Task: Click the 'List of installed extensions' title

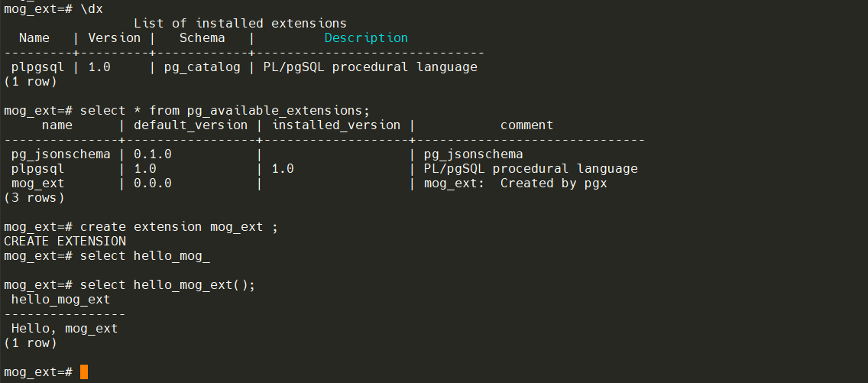Action: coord(240,23)
